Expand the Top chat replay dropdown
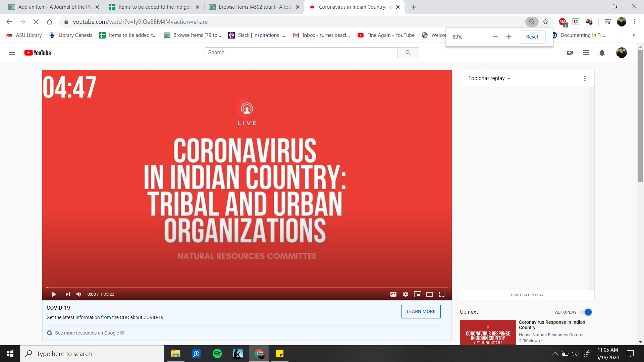644x362 pixels. click(x=489, y=78)
